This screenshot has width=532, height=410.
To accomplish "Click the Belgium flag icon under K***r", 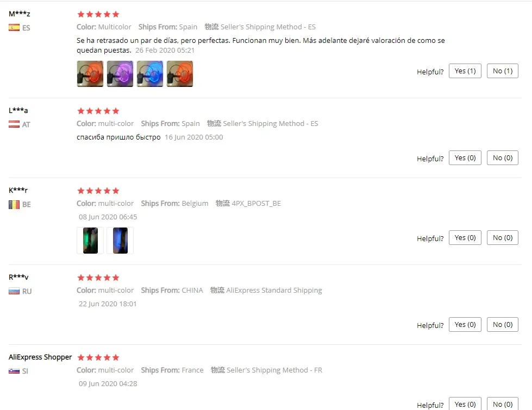I will [14, 205].
